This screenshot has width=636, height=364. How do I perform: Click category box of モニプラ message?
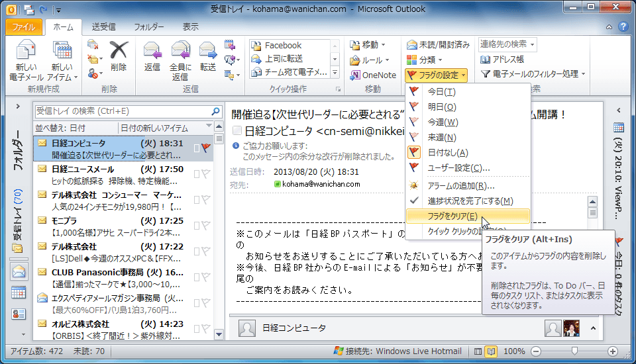click(197, 226)
